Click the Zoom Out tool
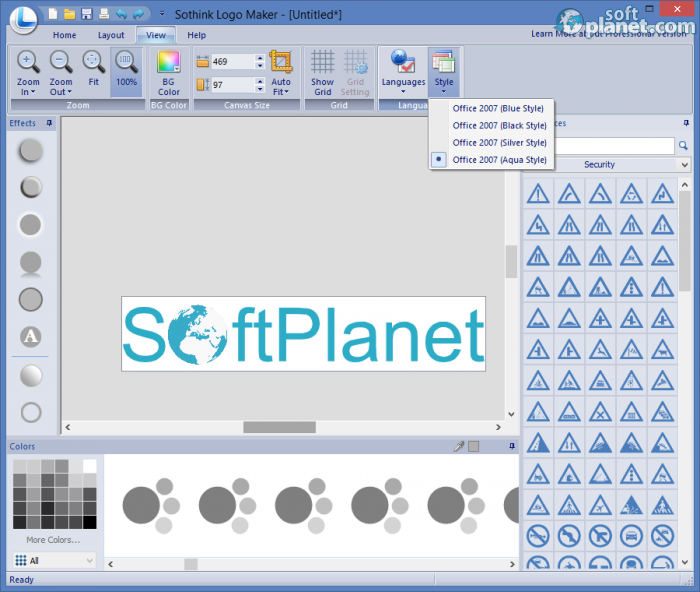 coord(61,72)
